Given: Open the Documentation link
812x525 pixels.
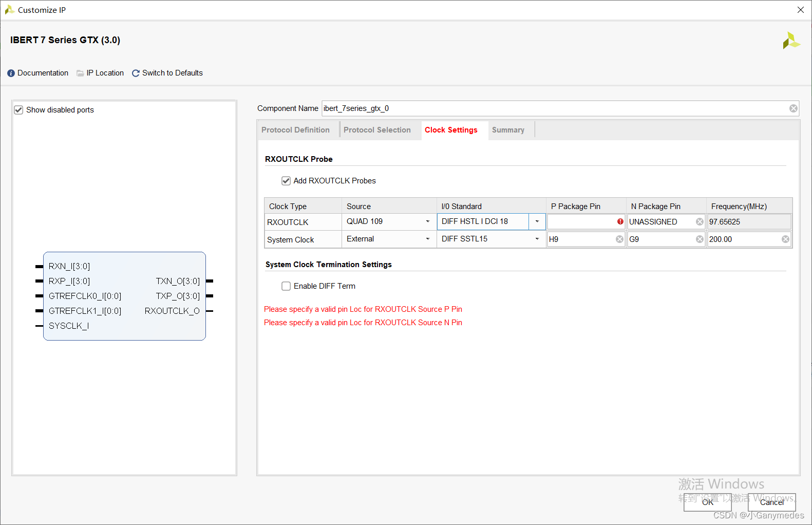Looking at the screenshot, I should (x=43, y=73).
